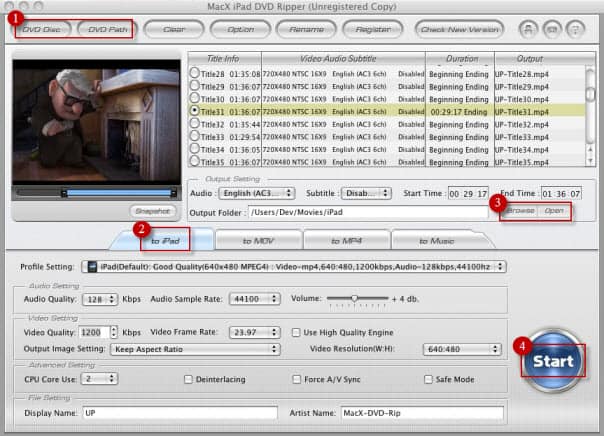Open the Subtitle dropdown
This screenshot has height=436, width=604.
pyautogui.click(x=366, y=193)
